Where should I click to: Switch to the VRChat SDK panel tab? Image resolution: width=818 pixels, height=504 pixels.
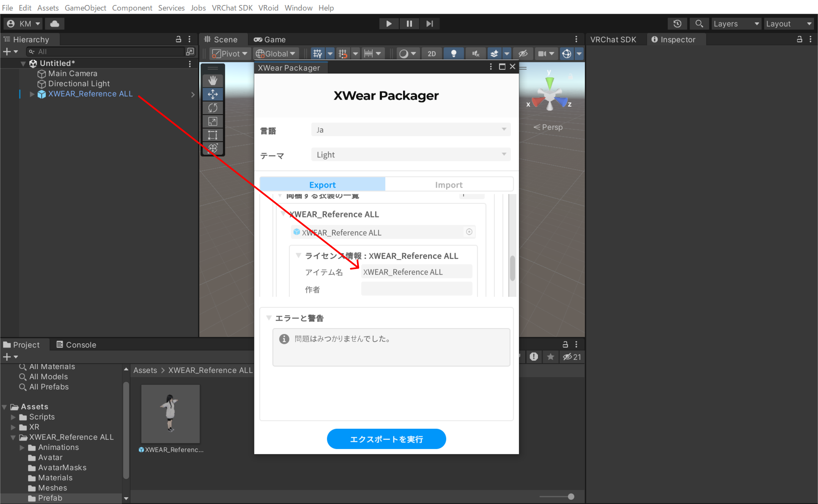613,39
